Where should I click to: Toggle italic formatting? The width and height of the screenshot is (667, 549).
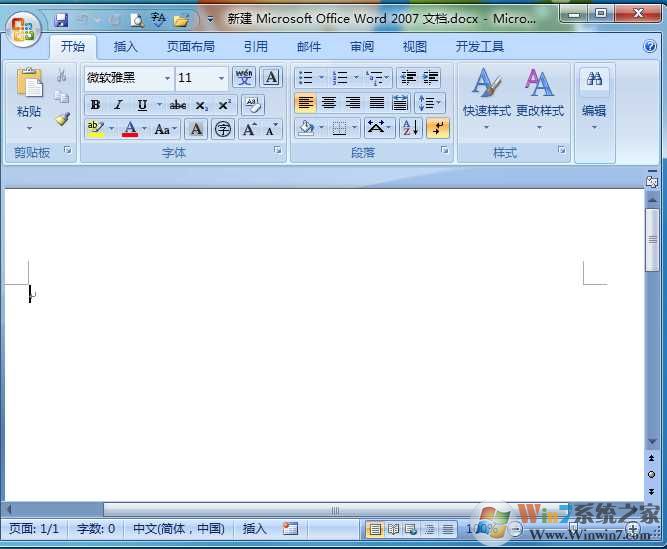coord(118,105)
